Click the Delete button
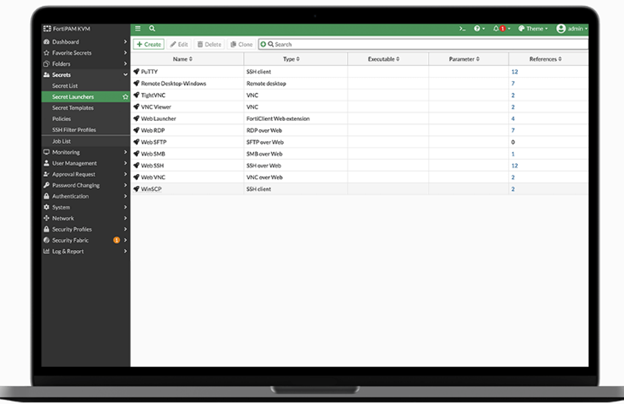 pos(209,44)
